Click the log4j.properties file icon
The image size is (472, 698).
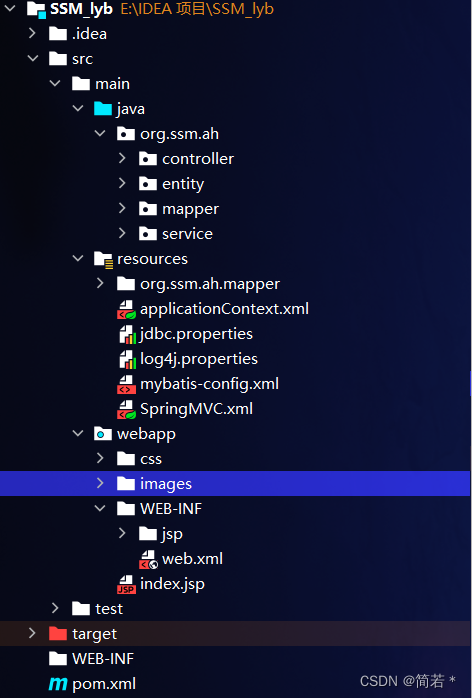127,359
